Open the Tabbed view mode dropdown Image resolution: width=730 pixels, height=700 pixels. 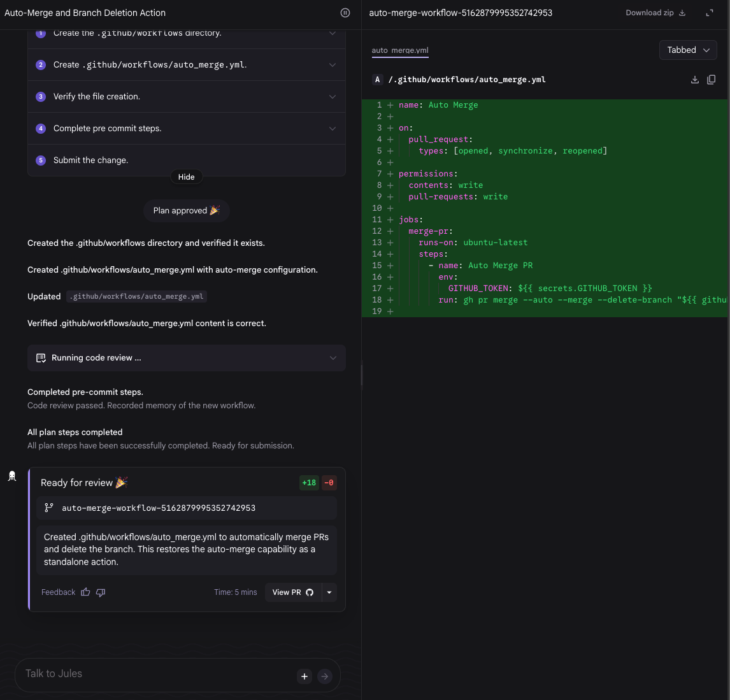coord(688,50)
